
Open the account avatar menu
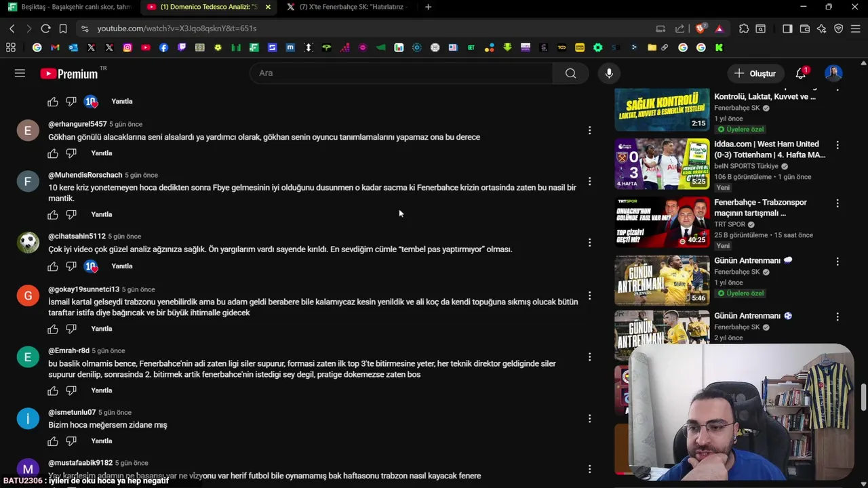tap(833, 73)
